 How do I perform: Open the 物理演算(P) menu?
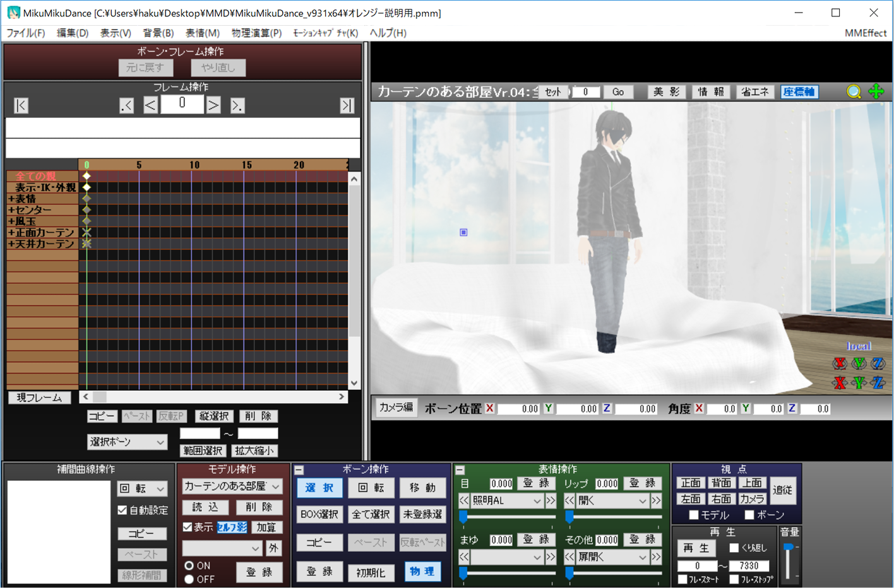tap(256, 33)
